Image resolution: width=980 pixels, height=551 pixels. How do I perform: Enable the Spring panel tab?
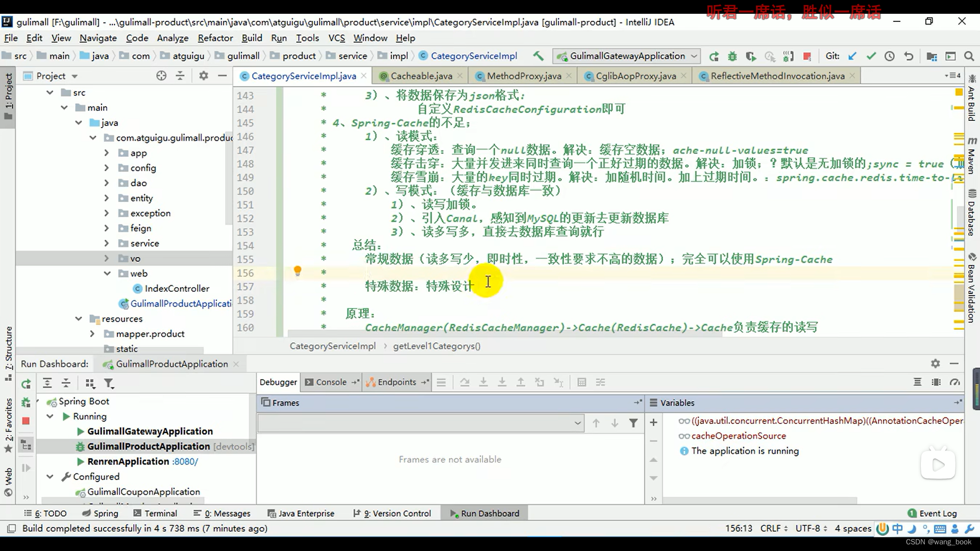pos(106,513)
